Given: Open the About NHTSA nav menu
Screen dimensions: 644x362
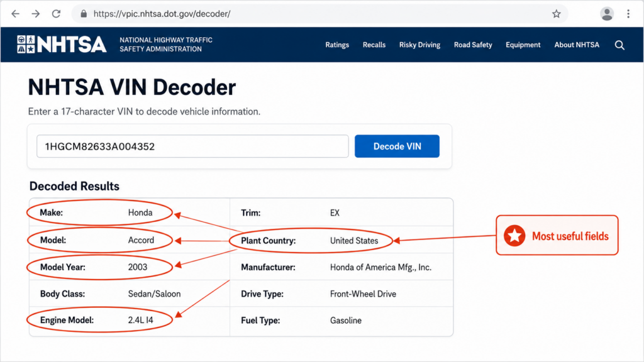Looking at the screenshot, I should [x=577, y=45].
